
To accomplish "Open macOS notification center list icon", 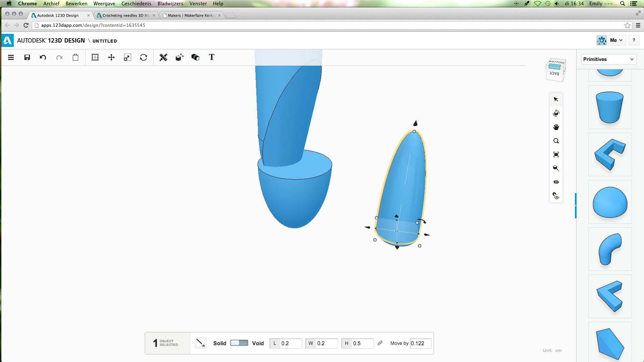I will point(634,4).
